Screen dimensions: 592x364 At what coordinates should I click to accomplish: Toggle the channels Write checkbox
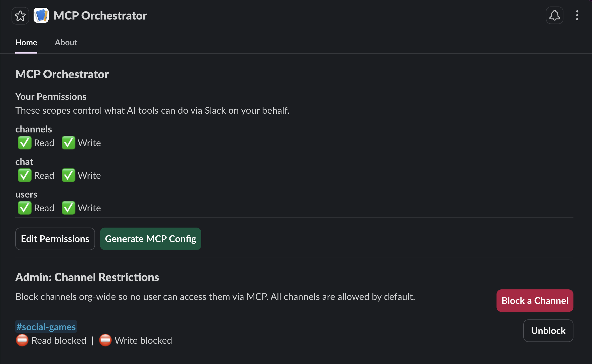tap(68, 143)
